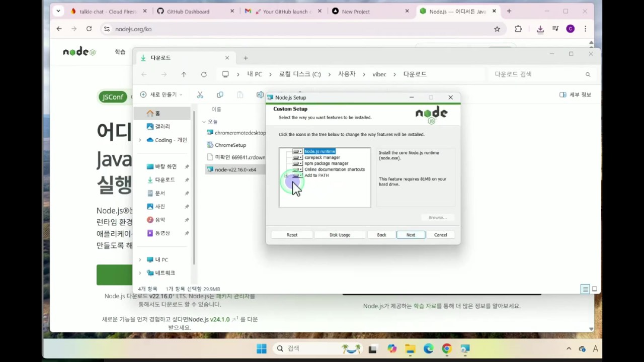Open feature dropdown for Online documentation shortcuts
Screen dimensions: 644x362
297,169
